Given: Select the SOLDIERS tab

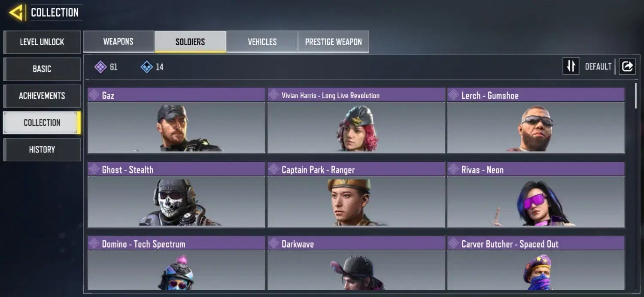Looking at the screenshot, I should (190, 42).
